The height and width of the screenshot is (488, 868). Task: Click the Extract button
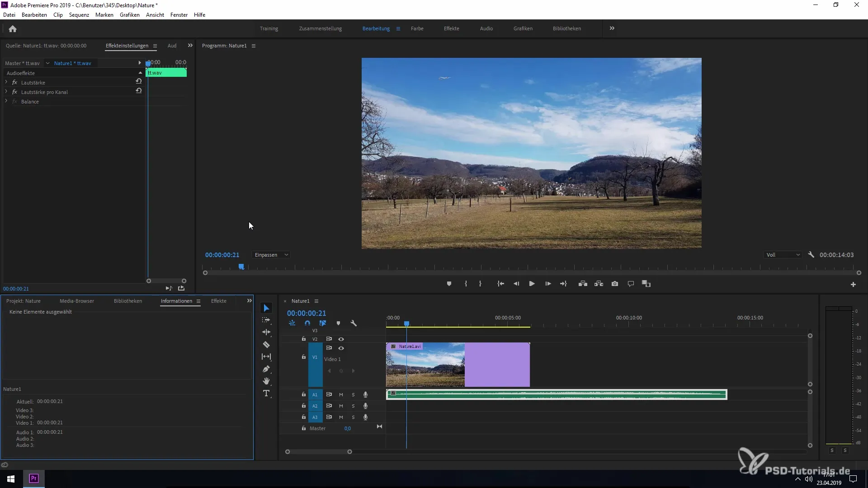pos(599,284)
